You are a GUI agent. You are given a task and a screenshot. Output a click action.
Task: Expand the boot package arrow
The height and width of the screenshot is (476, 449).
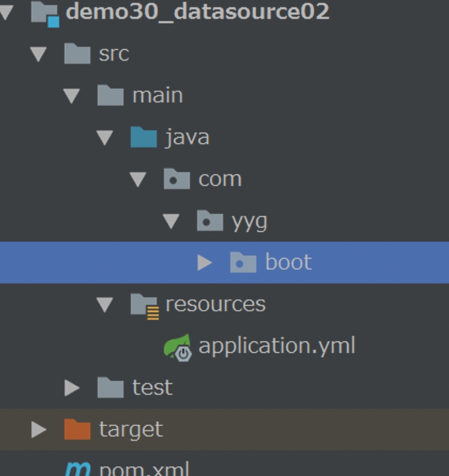(x=204, y=262)
